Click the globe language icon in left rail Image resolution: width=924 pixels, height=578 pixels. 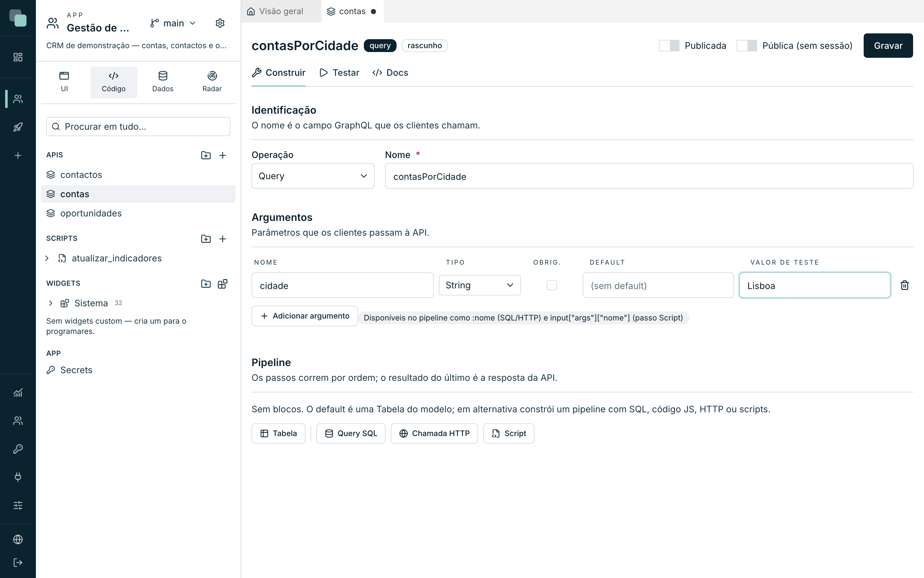coord(18,539)
